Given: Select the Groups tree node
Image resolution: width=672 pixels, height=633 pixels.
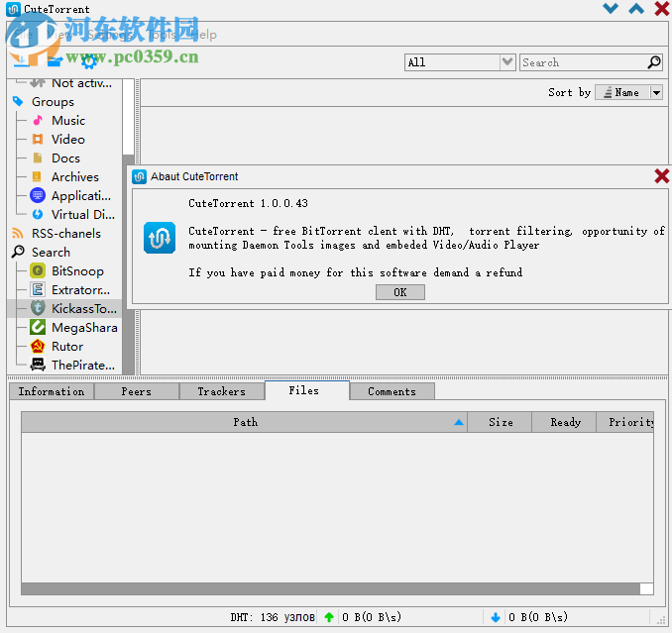Looking at the screenshot, I should [53, 101].
